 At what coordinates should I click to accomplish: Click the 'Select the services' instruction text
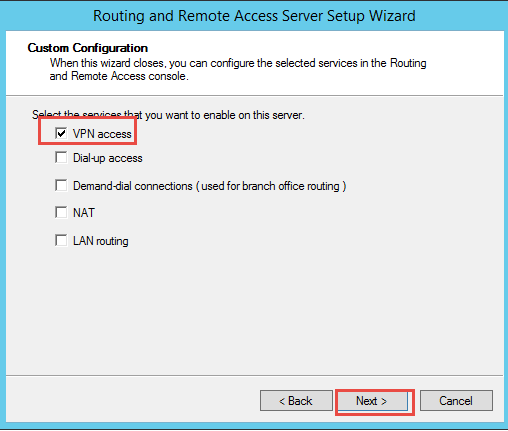click(x=168, y=115)
